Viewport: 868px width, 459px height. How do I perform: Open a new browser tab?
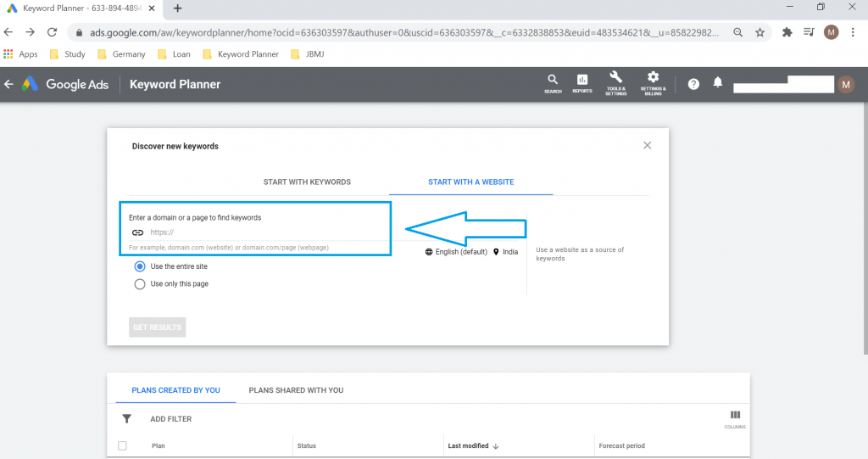tap(178, 8)
